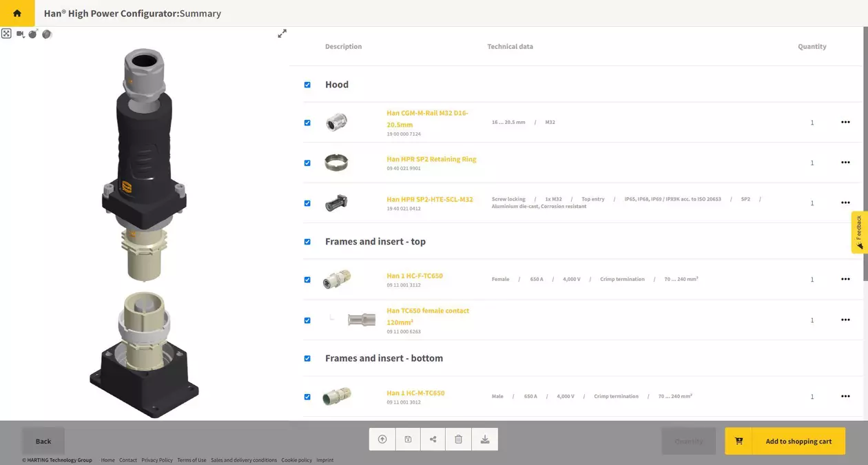Toggle checkbox for Han HPR SP2 Retaining Ring
The width and height of the screenshot is (868, 465).
pos(307,163)
